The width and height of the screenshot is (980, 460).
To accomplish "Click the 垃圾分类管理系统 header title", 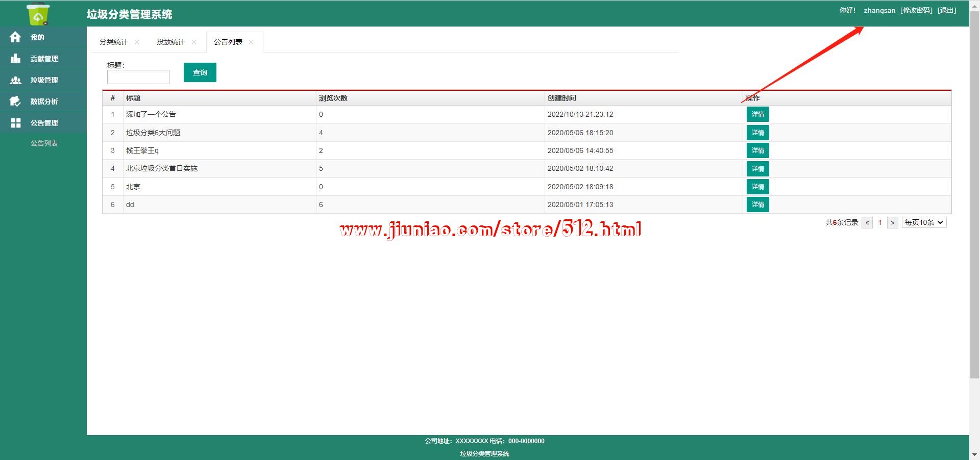I will pyautogui.click(x=129, y=14).
